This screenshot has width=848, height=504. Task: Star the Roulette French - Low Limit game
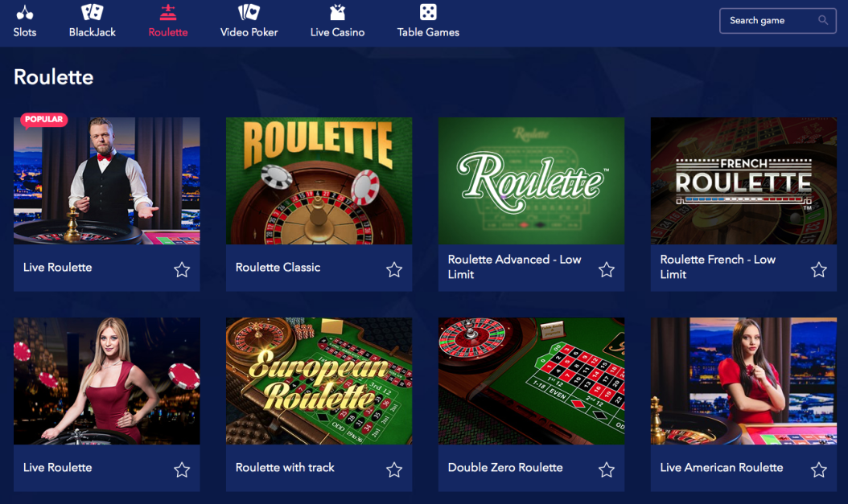pos(819,269)
